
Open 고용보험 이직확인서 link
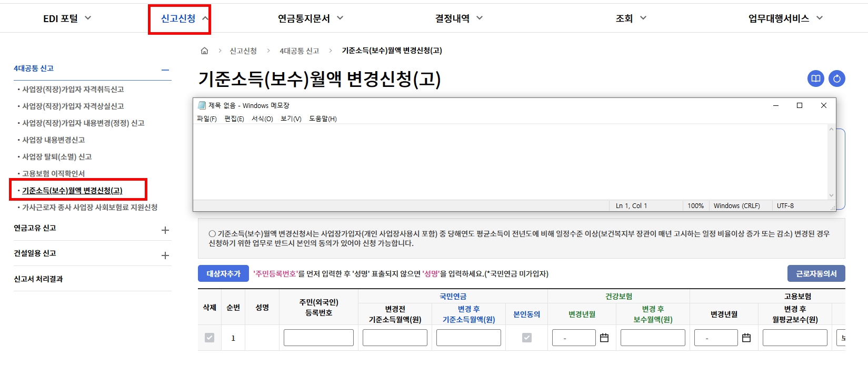(53, 174)
